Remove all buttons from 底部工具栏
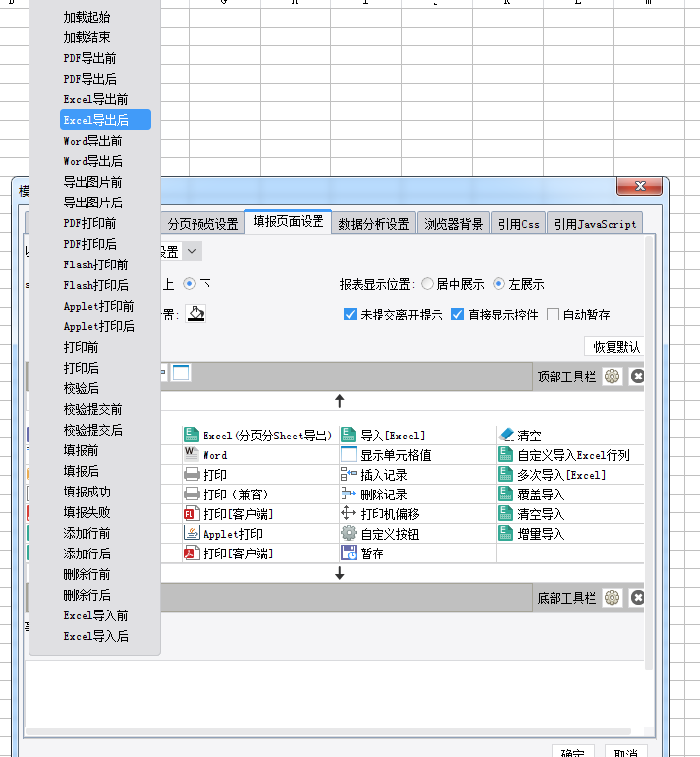This screenshot has width=700, height=757. click(637, 598)
